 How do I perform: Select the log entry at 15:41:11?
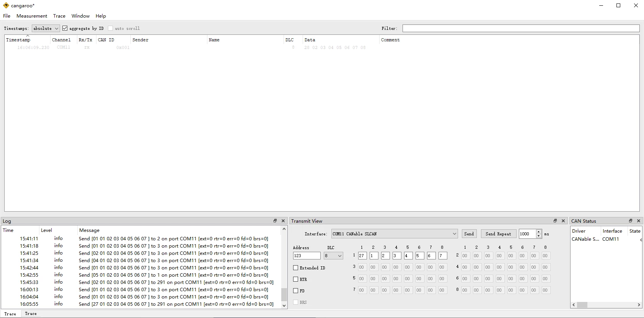click(x=142, y=239)
